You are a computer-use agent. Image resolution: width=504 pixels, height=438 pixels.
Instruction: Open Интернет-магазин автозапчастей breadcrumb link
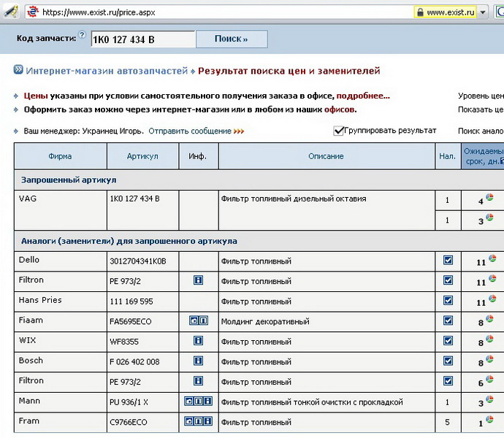107,71
